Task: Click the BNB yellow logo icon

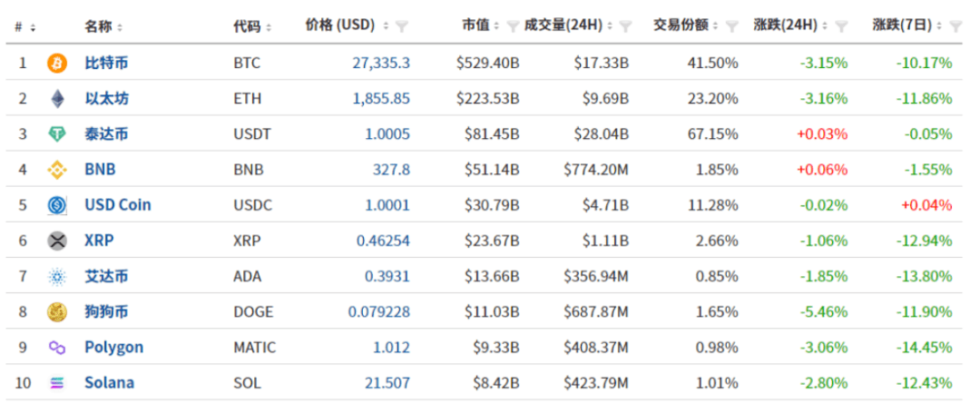Action: (x=57, y=170)
